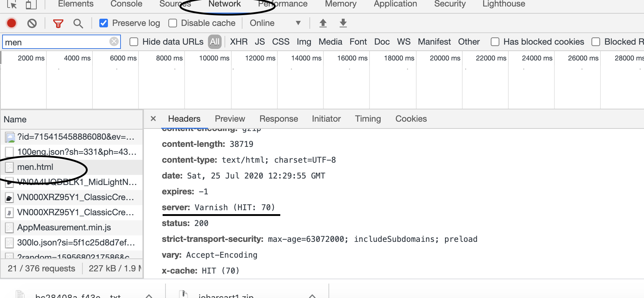Click the x-cache: HIT (70) line
644x298 pixels.
pos(201,271)
